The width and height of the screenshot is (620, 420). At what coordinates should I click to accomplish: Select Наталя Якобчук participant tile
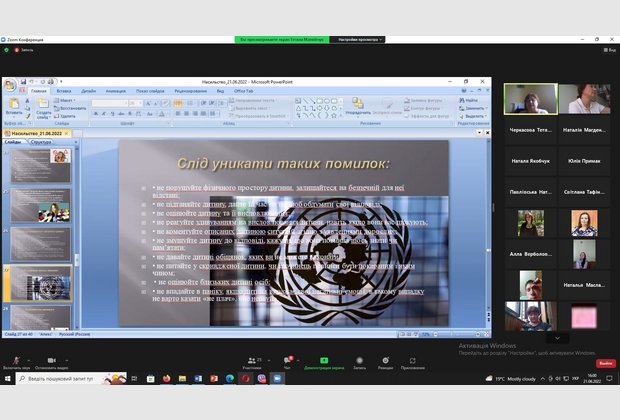click(531, 161)
